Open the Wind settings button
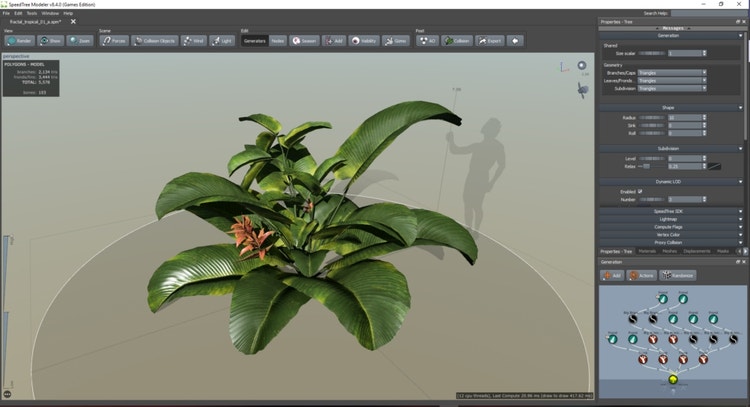Image resolution: width=750 pixels, height=407 pixels. tap(194, 41)
